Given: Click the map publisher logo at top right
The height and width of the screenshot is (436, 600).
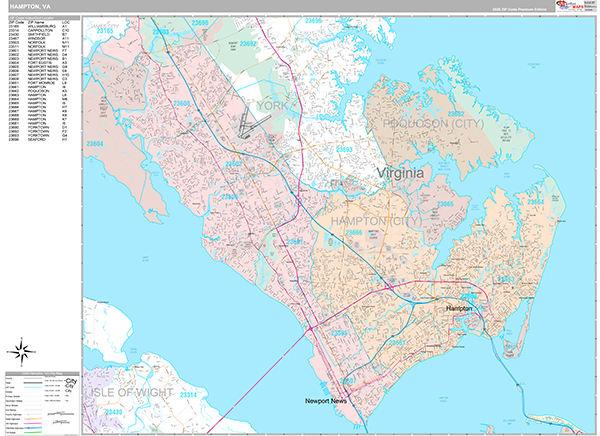Looking at the screenshot, I should click(576, 6).
